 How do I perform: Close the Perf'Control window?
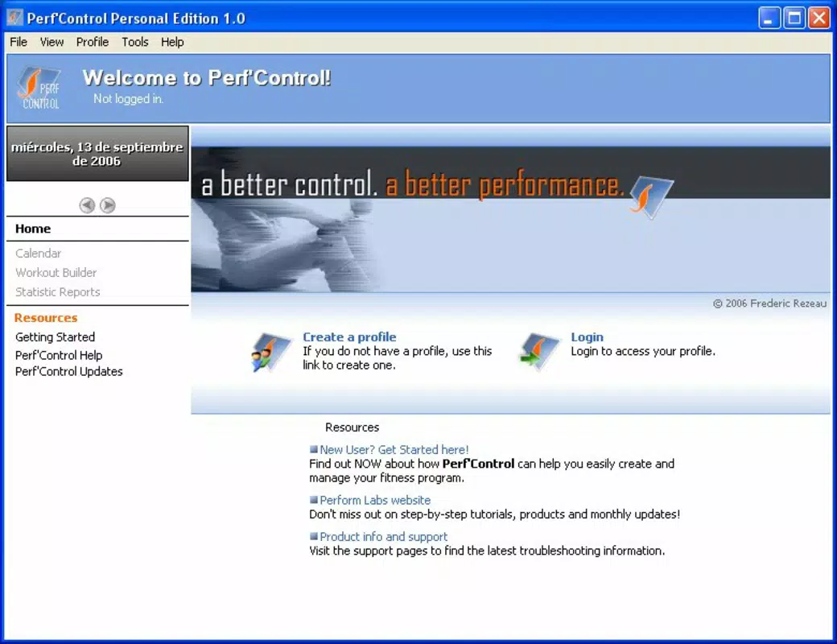click(x=818, y=19)
